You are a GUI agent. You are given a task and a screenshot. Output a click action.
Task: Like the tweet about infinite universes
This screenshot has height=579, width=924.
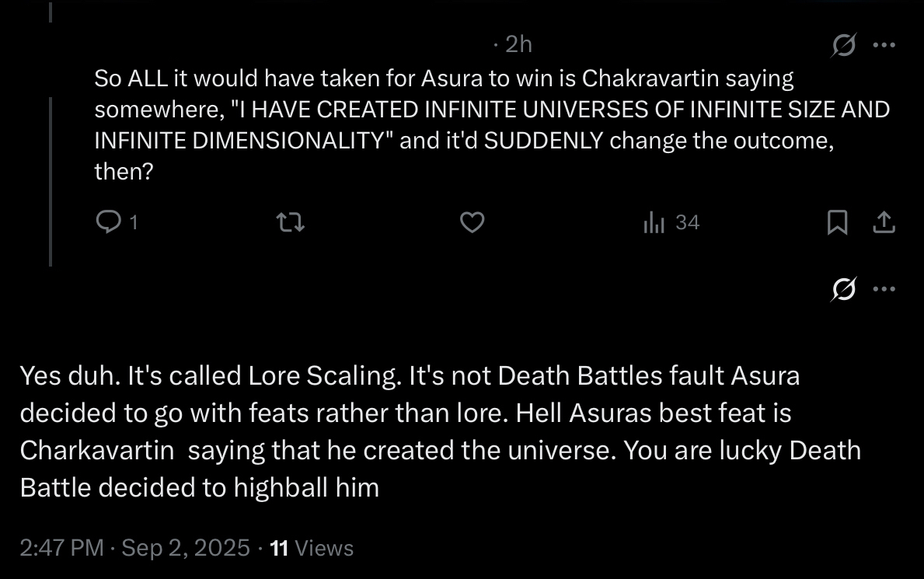pos(472,222)
